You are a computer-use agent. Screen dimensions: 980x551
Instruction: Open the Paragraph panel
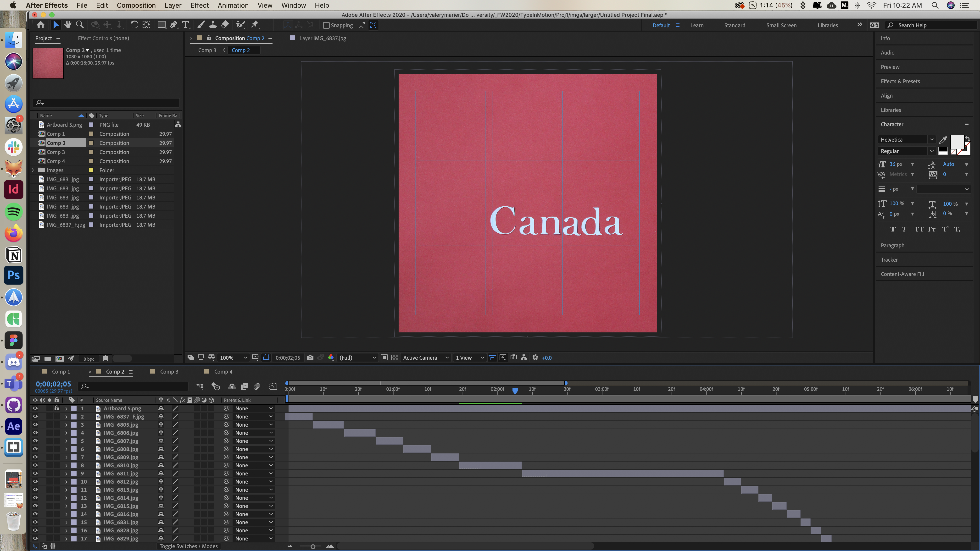(x=892, y=245)
